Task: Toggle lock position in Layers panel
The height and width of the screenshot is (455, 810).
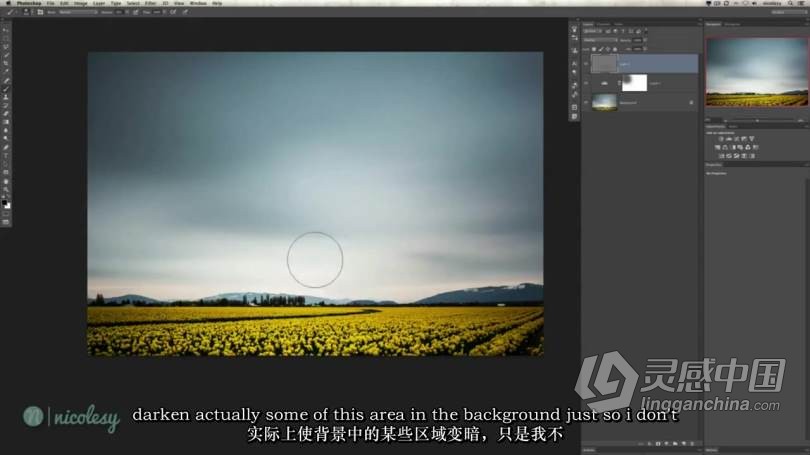Action: click(x=608, y=49)
